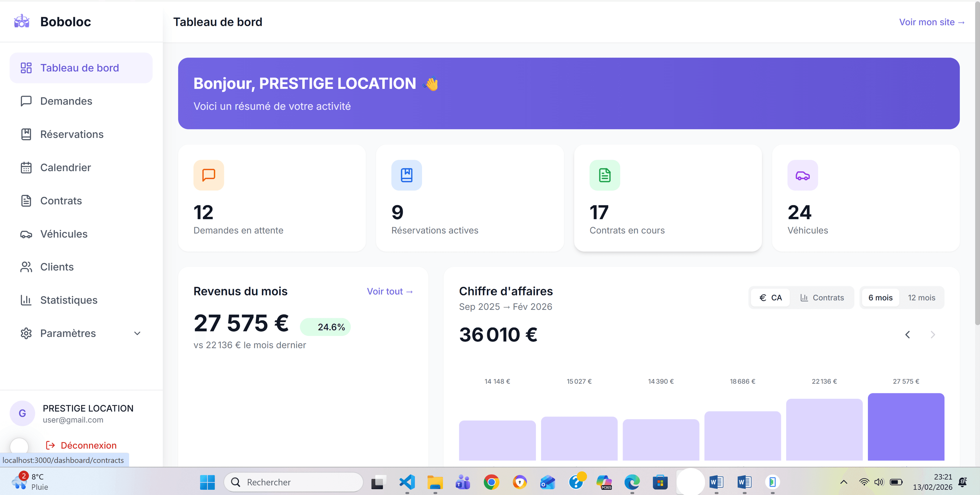Click the purple Véhicules car icon
The height and width of the screenshot is (495, 980).
click(802, 175)
